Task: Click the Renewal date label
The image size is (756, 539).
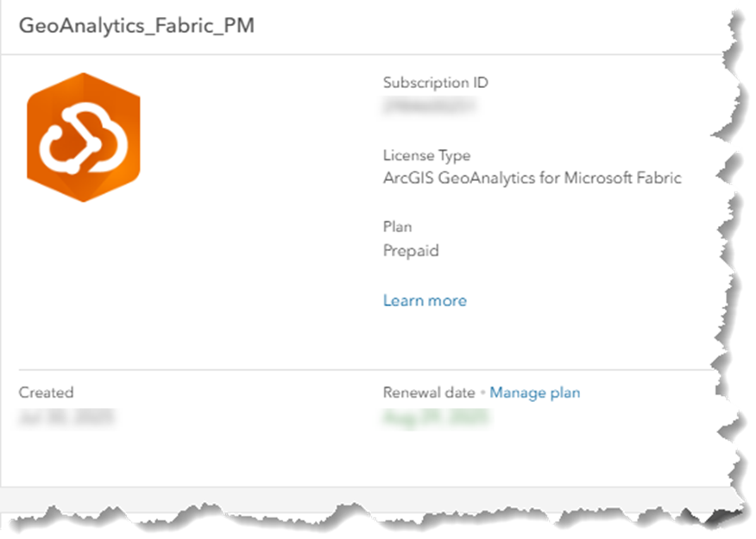Action: (x=429, y=392)
